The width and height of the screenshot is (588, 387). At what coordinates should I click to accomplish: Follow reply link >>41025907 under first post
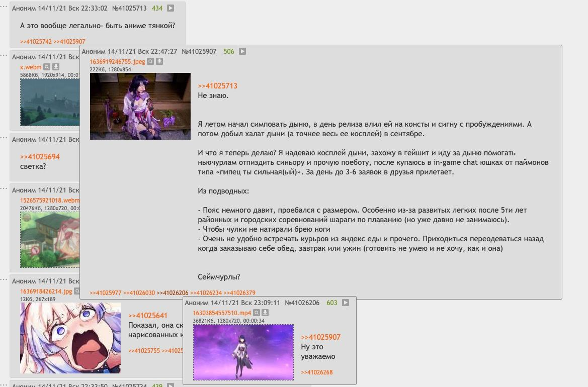tap(69, 42)
